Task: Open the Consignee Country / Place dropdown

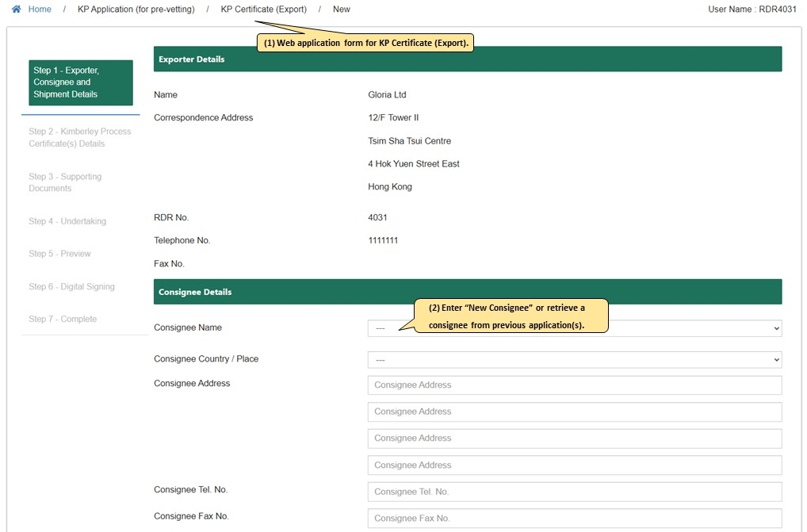Action: (x=575, y=360)
